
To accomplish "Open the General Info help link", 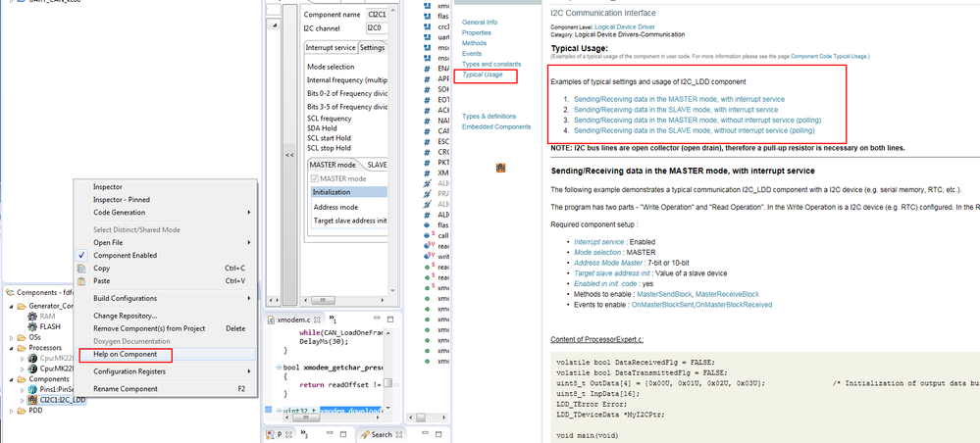I will 480,22.
